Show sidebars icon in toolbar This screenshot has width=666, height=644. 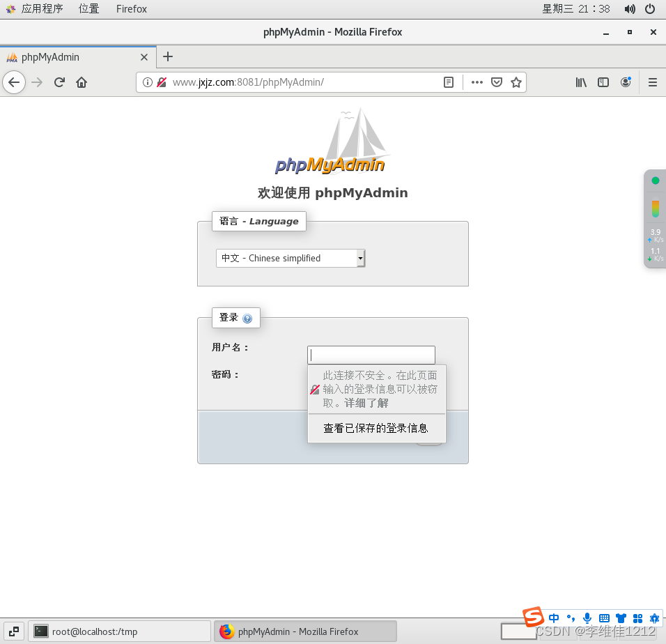(x=603, y=82)
